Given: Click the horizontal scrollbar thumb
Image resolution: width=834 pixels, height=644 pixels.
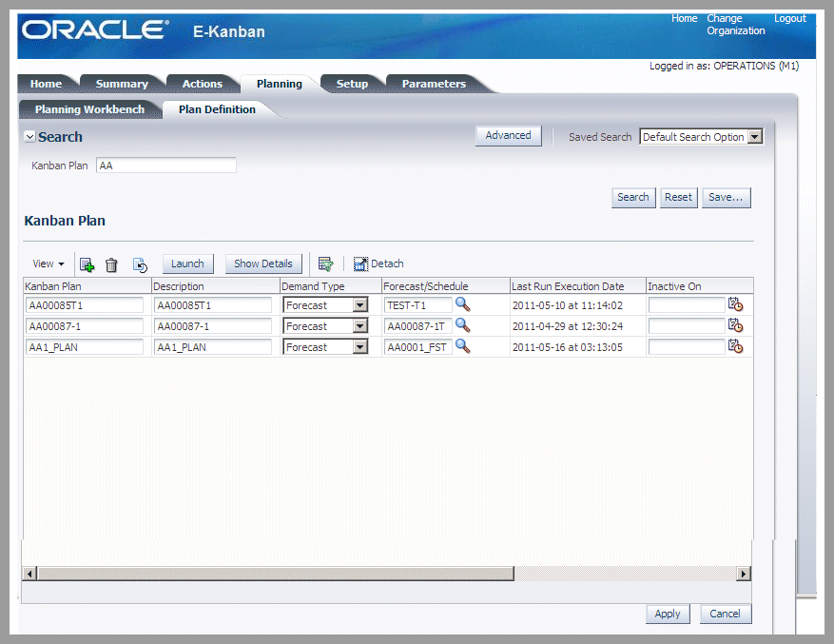Looking at the screenshot, I should click(x=276, y=574).
